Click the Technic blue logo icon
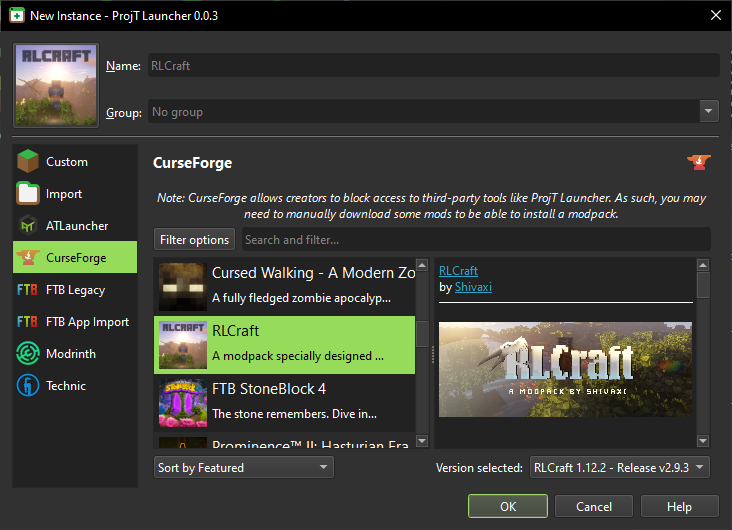Viewport: 732px width, 530px height. [28, 386]
